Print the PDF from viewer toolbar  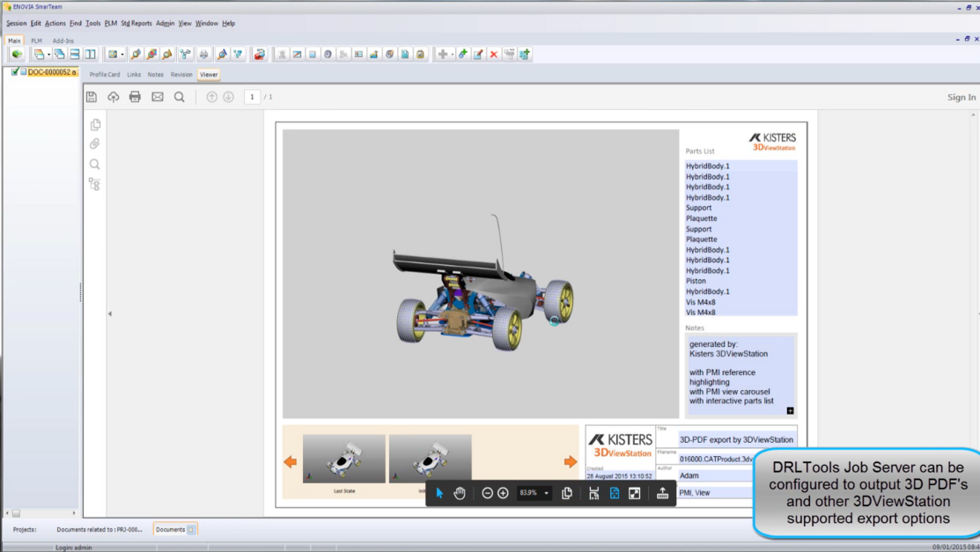pos(135,97)
